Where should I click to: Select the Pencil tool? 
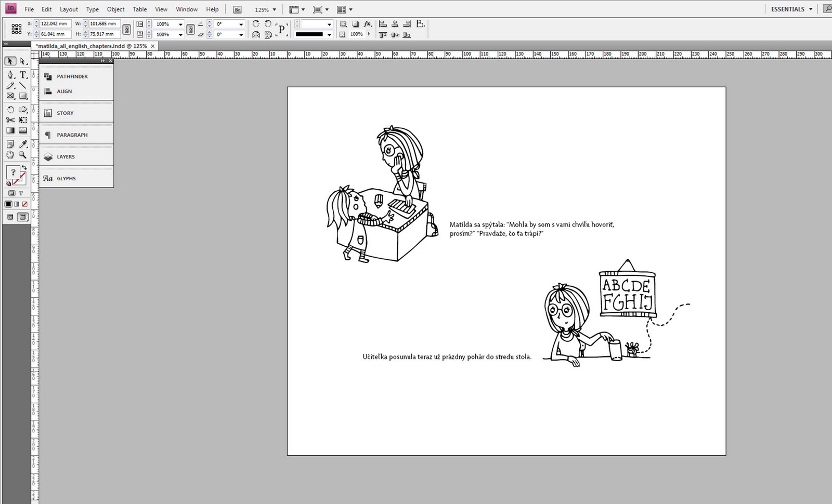coord(10,86)
